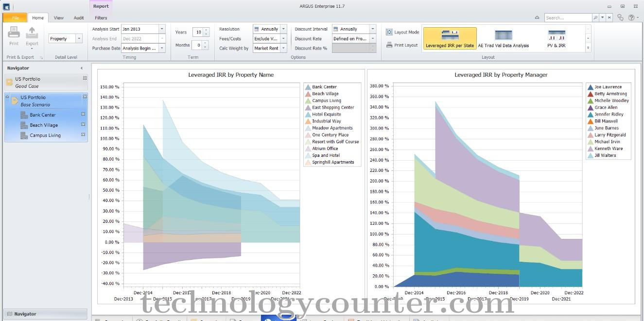The image size is (644, 321).
Task: Increase the Years spinner value
Action: (206, 30)
